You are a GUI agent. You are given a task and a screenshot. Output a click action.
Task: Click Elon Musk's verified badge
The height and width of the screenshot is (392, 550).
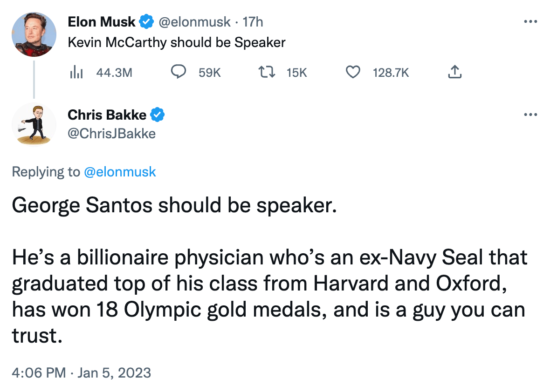[x=146, y=22]
